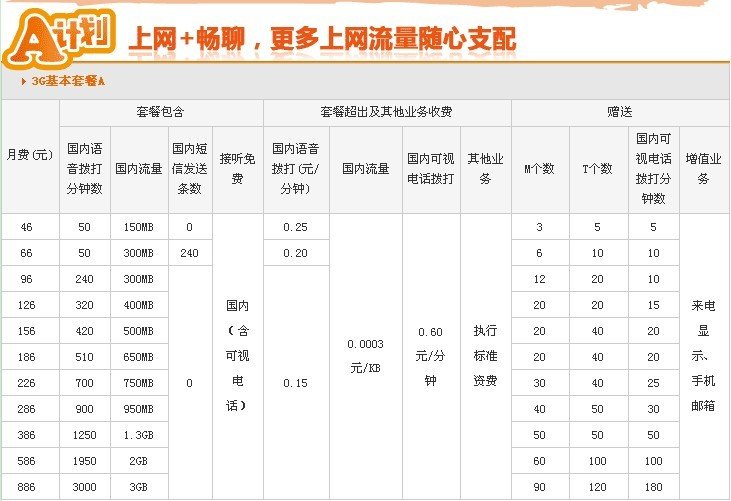Click the M个数 value 90
The height and width of the screenshot is (501, 731).
click(x=540, y=487)
